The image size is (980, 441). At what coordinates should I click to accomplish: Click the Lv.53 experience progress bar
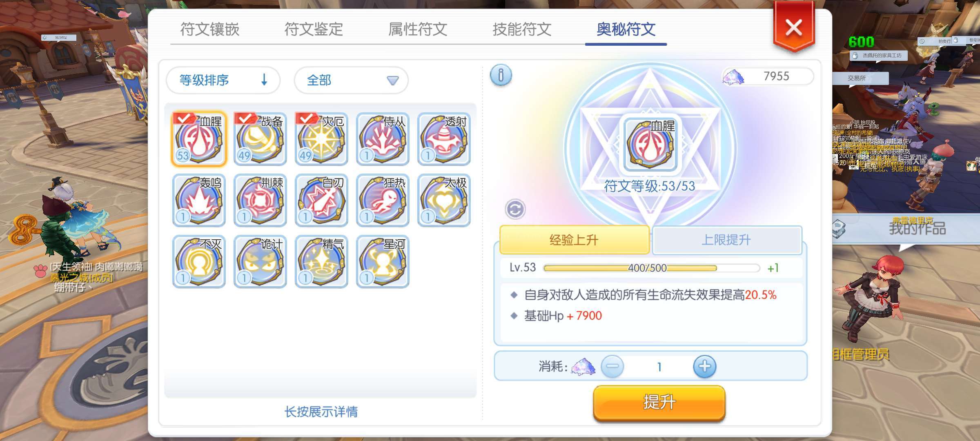651,268
